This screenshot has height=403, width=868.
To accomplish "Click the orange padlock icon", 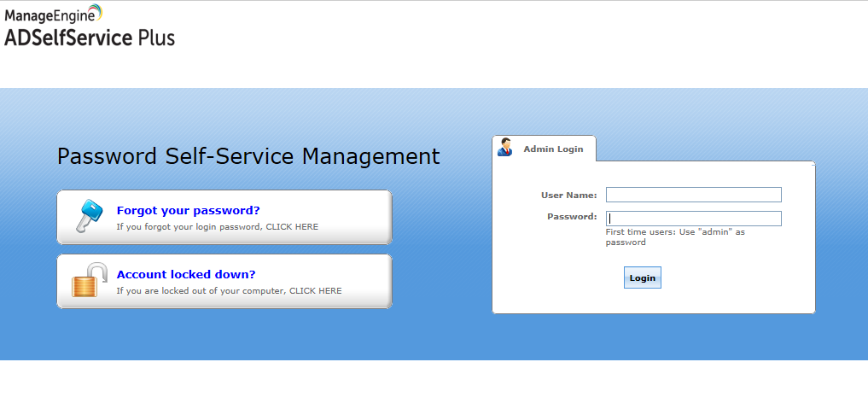I will point(88,280).
